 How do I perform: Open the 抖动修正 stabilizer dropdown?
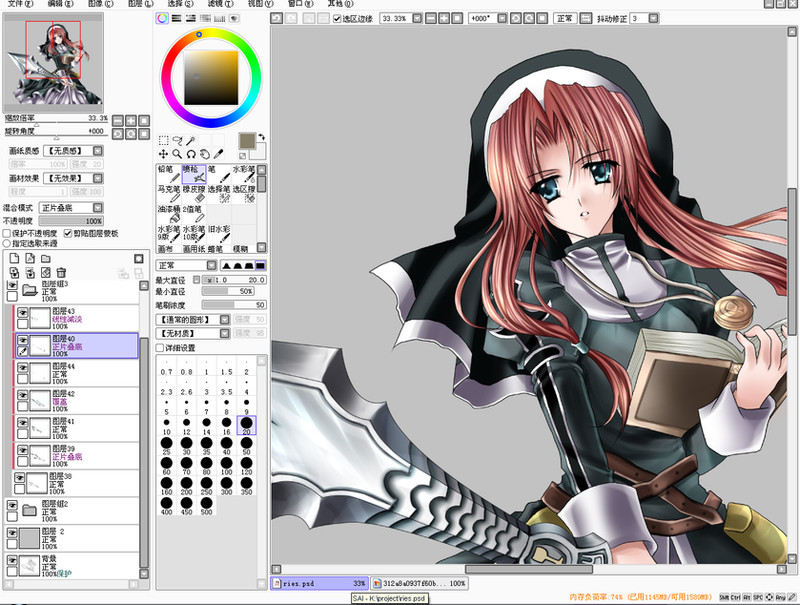[x=653, y=18]
